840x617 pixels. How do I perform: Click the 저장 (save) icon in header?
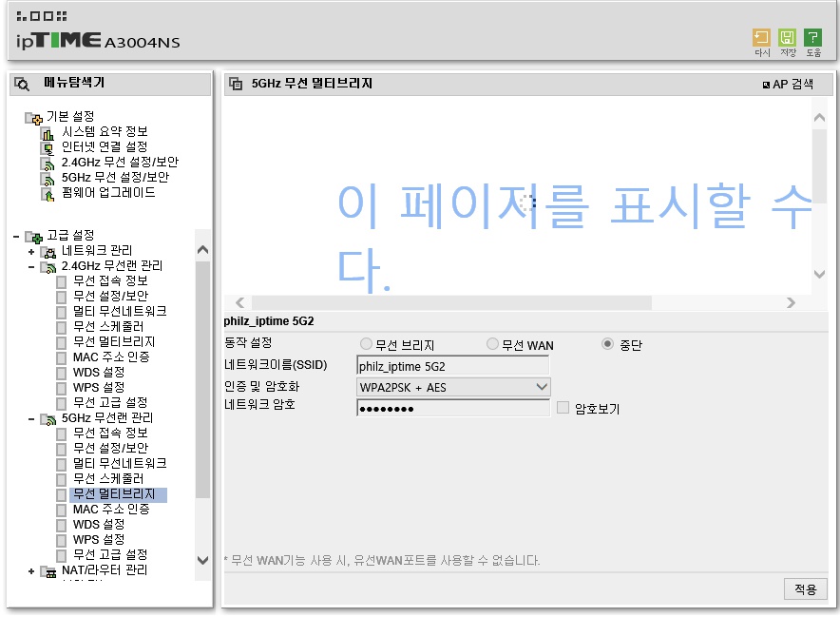[787, 37]
